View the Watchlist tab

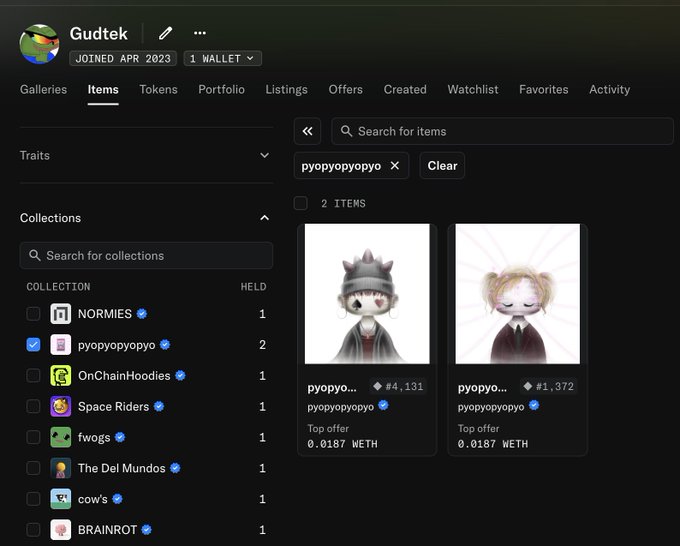coord(473,90)
